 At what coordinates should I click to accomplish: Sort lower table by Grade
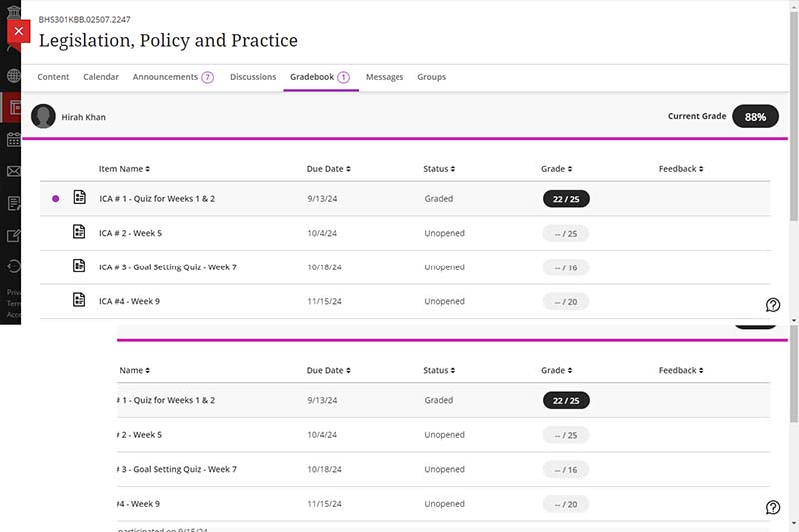coord(556,370)
